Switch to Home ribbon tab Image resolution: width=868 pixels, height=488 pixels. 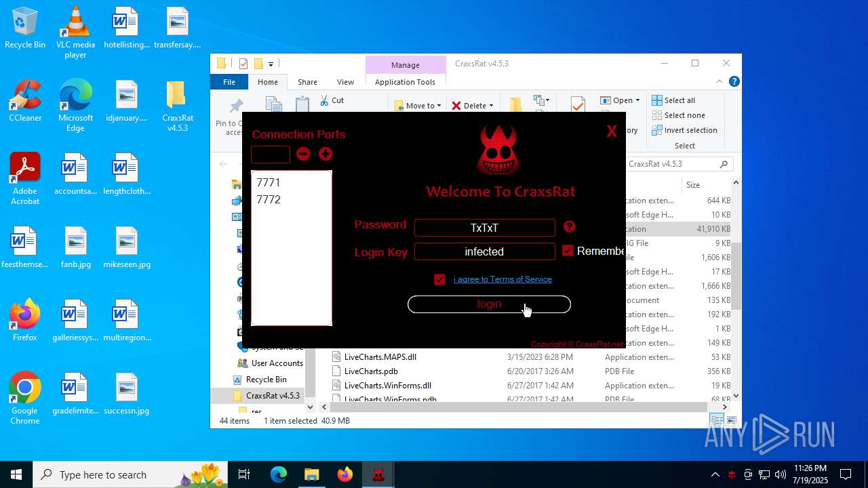point(267,82)
